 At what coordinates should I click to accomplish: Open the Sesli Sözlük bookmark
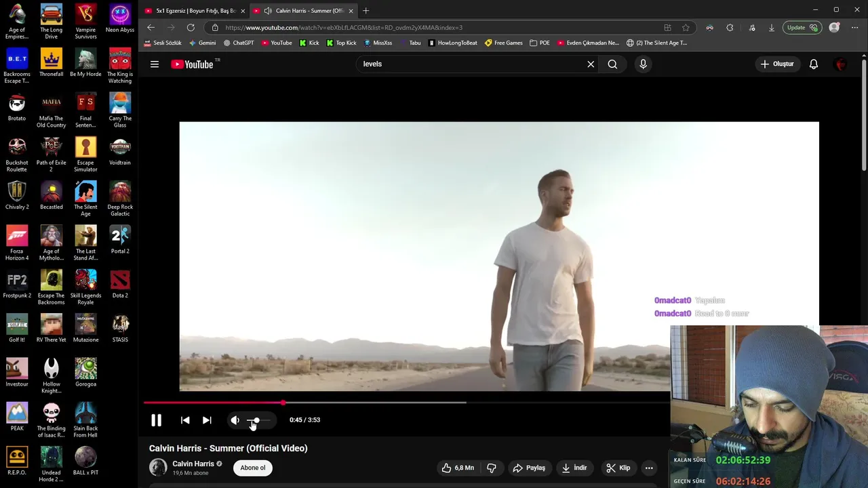click(x=163, y=43)
